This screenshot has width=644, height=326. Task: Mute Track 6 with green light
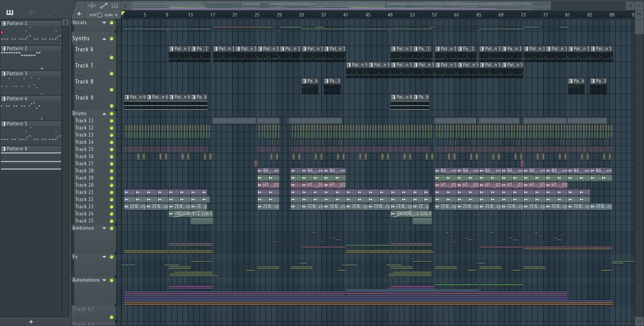click(112, 58)
